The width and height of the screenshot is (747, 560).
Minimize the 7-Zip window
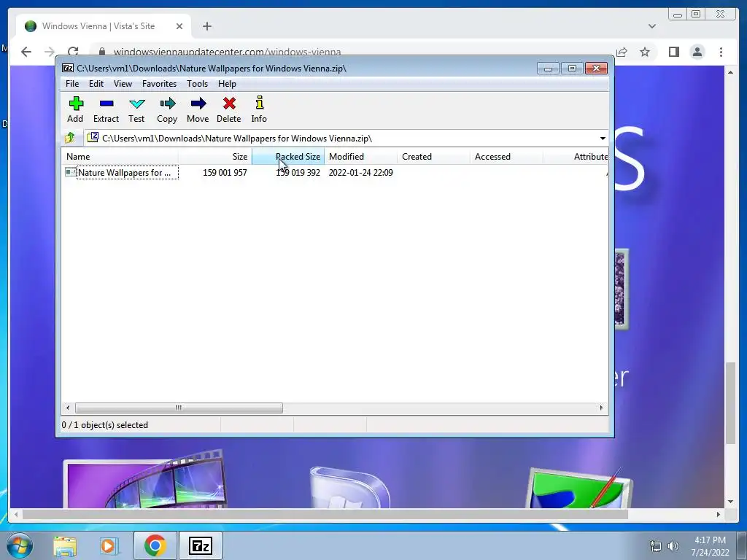(548, 69)
